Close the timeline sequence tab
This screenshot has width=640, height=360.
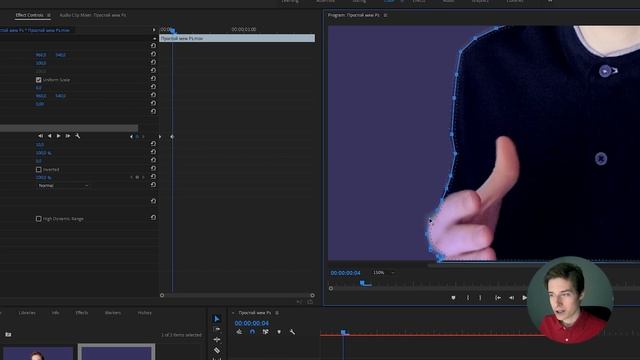pyautogui.click(x=233, y=313)
